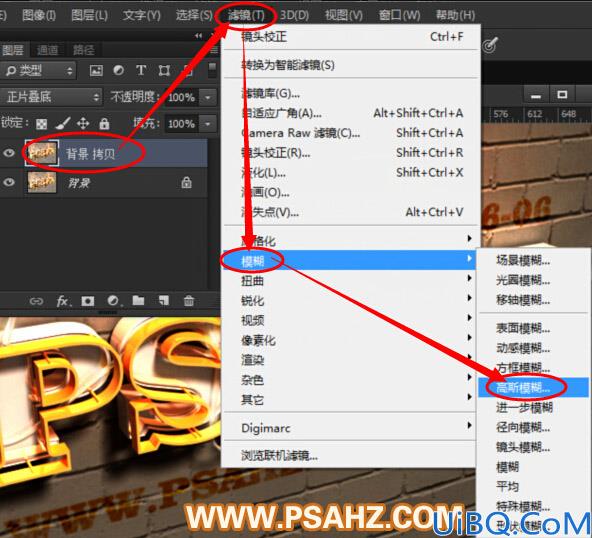Open the 不透明度 slider arrow
Image resolution: width=592 pixels, height=538 pixels.
pos(208,97)
